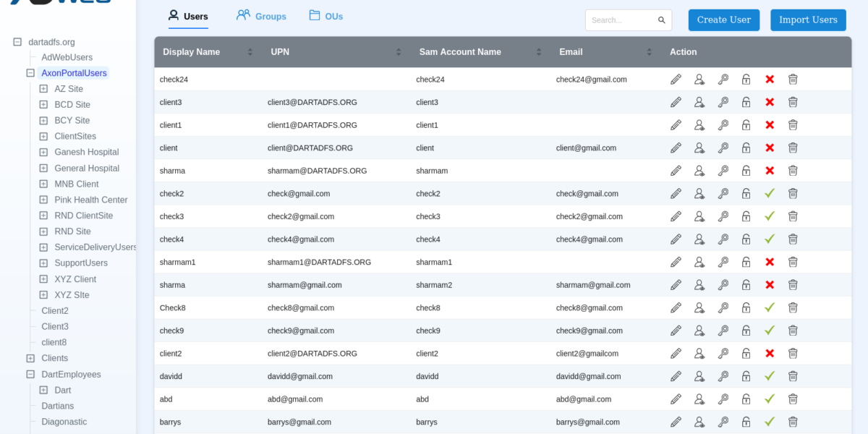The height and width of the screenshot is (434, 868).
Task: Click the reset password key icon for client1
Action: pyautogui.click(x=723, y=125)
